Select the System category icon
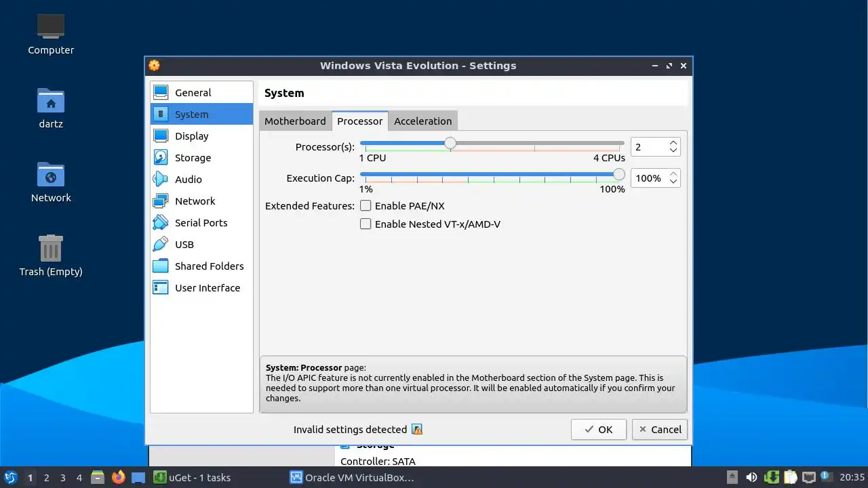 point(161,114)
